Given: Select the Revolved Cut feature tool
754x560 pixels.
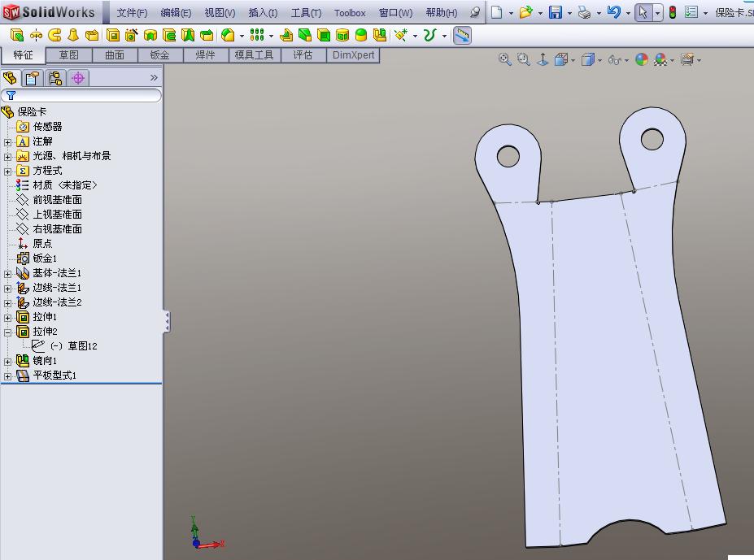Looking at the screenshot, I should [x=150, y=35].
